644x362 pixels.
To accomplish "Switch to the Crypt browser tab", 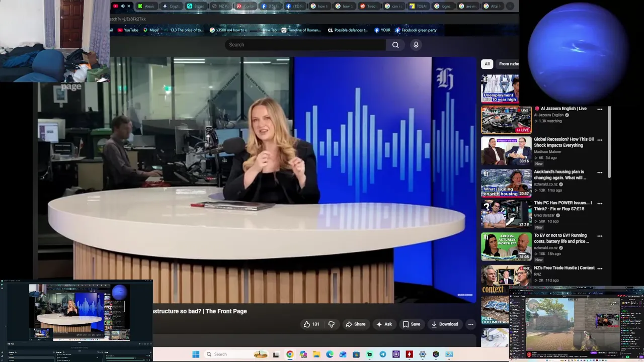I will [x=172, y=6].
